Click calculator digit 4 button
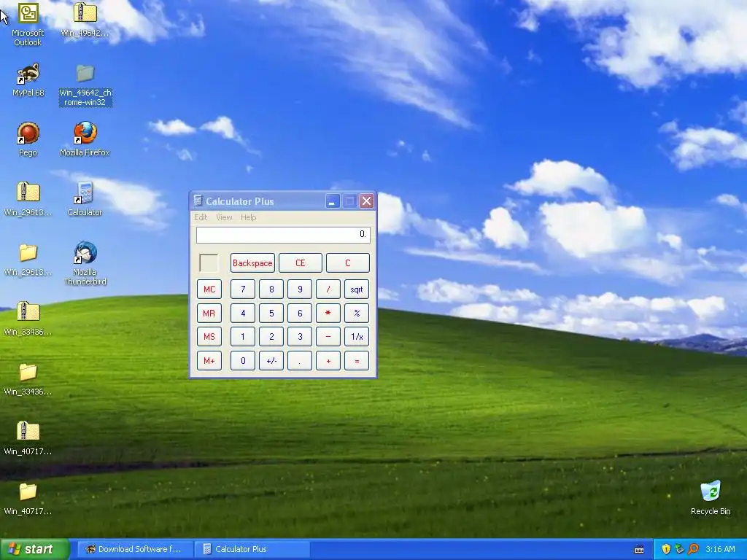The height and width of the screenshot is (560, 747). click(243, 313)
